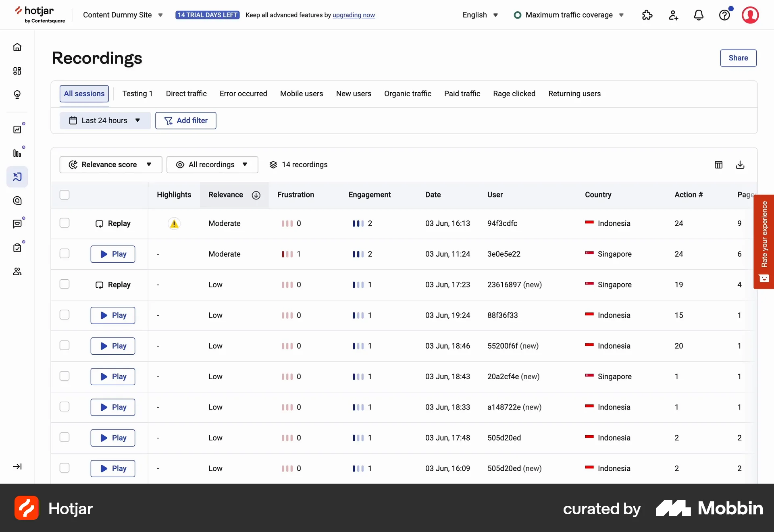Open the Feedback speech-bubble icon in sidebar
Screen dimensions: 774x532
click(17, 224)
